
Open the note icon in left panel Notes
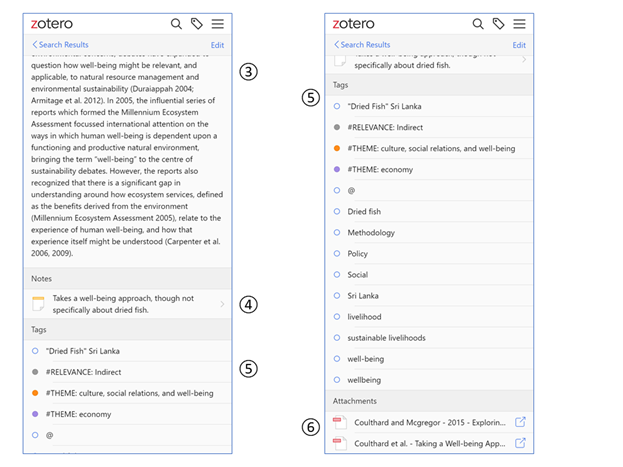(x=38, y=304)
